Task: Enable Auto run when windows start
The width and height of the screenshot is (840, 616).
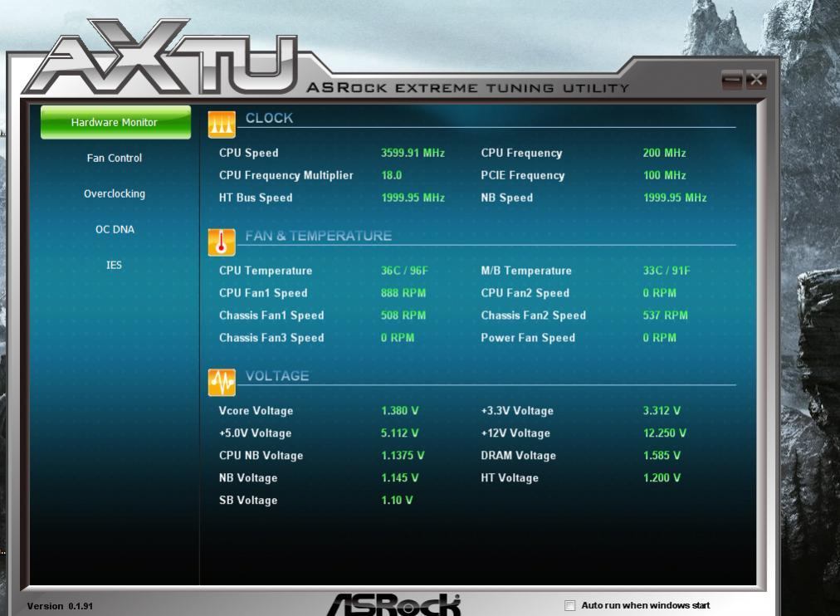Action: 569,605
